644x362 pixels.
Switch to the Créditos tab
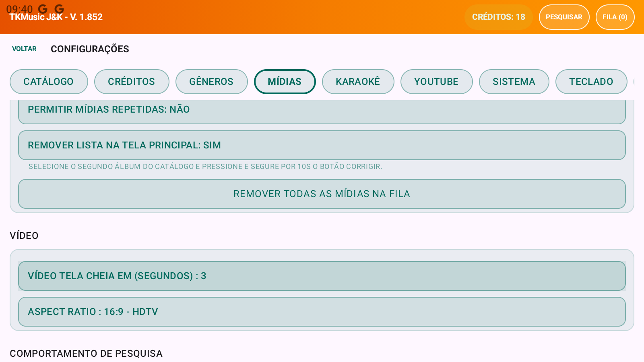(x=132, y=82)
